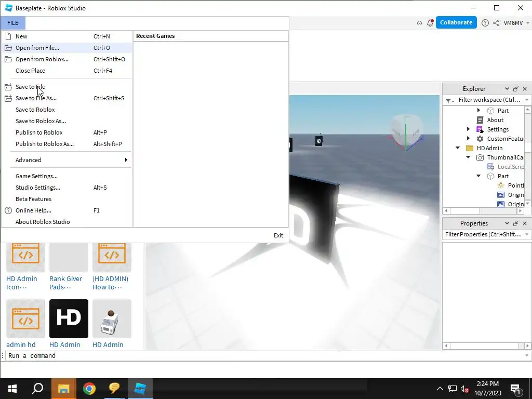Click the Open from File folder icon
The width and height of the screenshot is (532, 399).
point(8,48)
